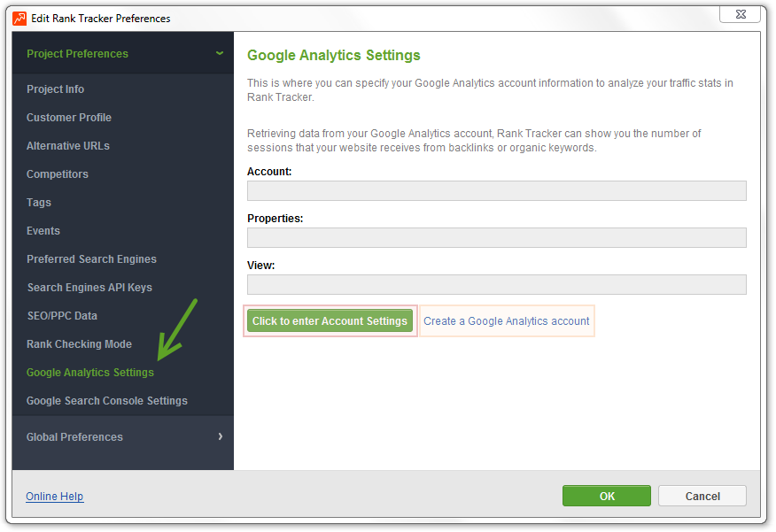Click the Properties field

point(496,238)
